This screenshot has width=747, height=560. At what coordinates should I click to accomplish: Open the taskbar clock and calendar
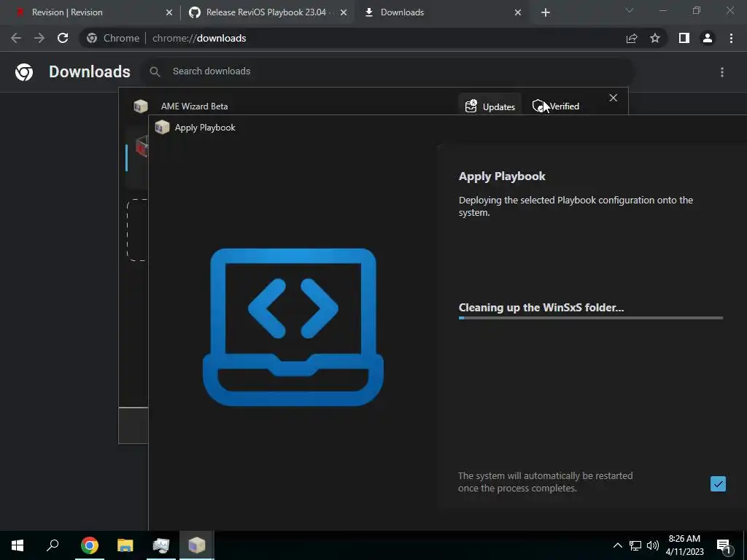coord(684,545)
